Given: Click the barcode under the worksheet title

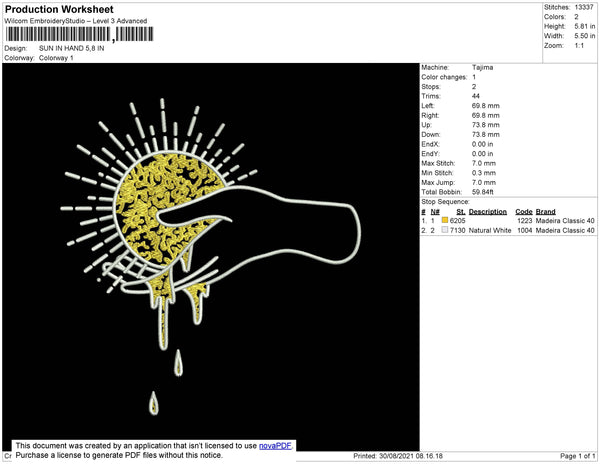Looking at the screenshot, I should pos(79,34).
